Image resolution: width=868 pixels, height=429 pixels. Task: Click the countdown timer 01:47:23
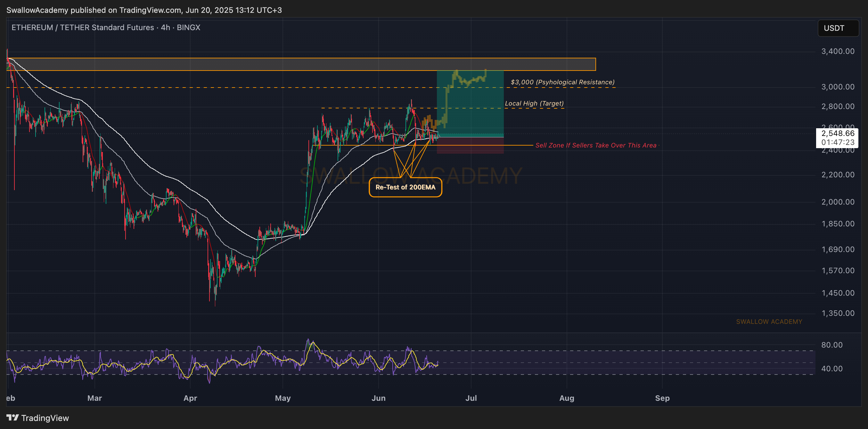pyautogui.click(x=838, y=142)
